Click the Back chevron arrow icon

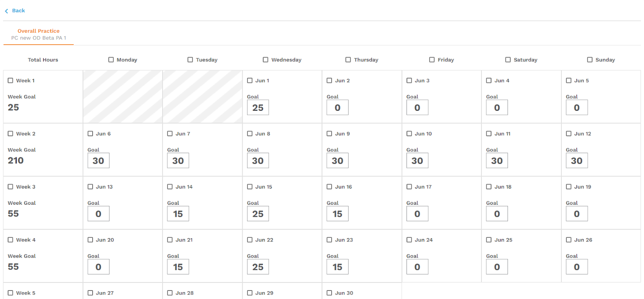6,11
